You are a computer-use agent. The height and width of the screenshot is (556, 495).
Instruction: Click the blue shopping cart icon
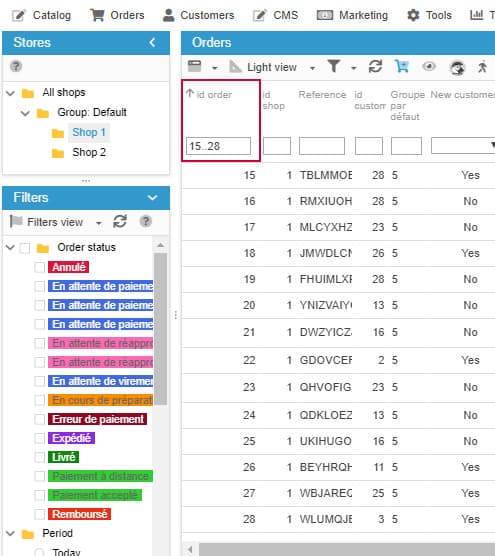[x=402, y=66]
